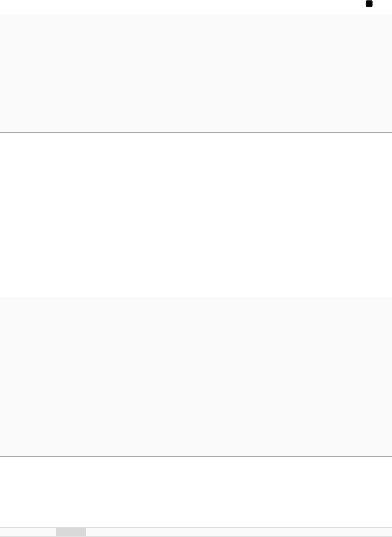Click bottom border line below scrollbar track
The height and width of the screenshot is (537, 392).
point(196,536)
